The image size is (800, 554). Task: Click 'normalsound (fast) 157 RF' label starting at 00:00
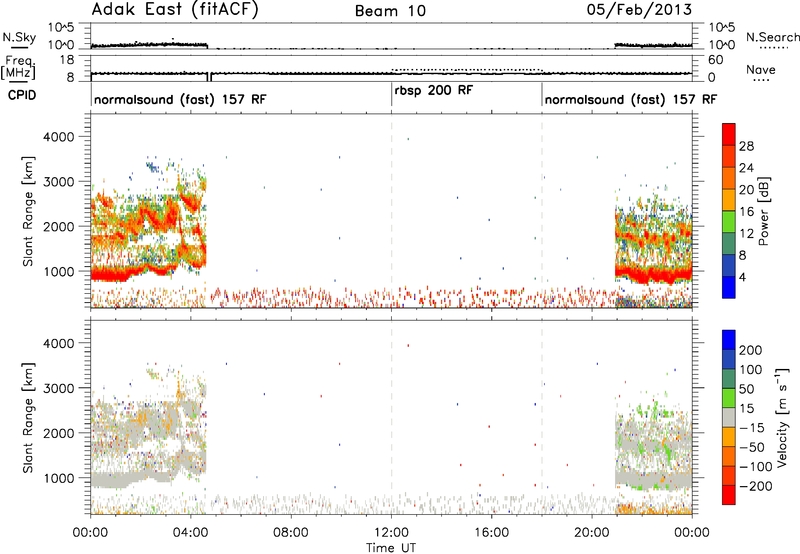pyautogui.click(x=180, y=99)
